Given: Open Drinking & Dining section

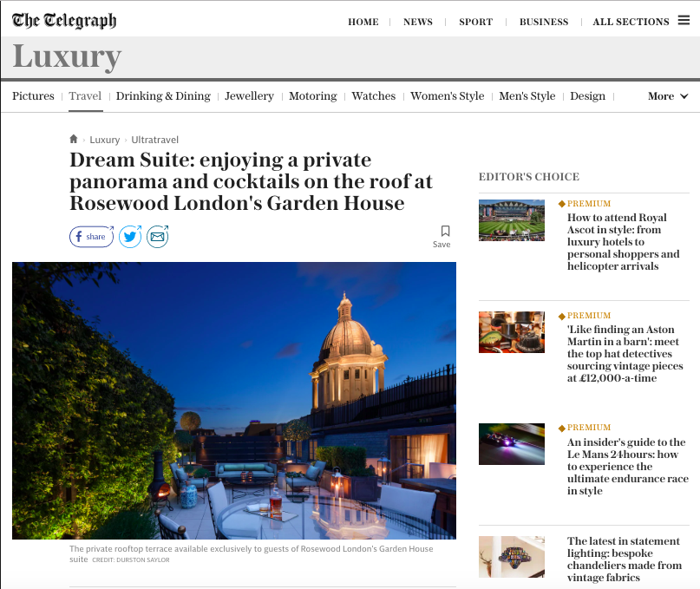Looking at the screenshot, I should pyautogui.click(x=163, y=96).
